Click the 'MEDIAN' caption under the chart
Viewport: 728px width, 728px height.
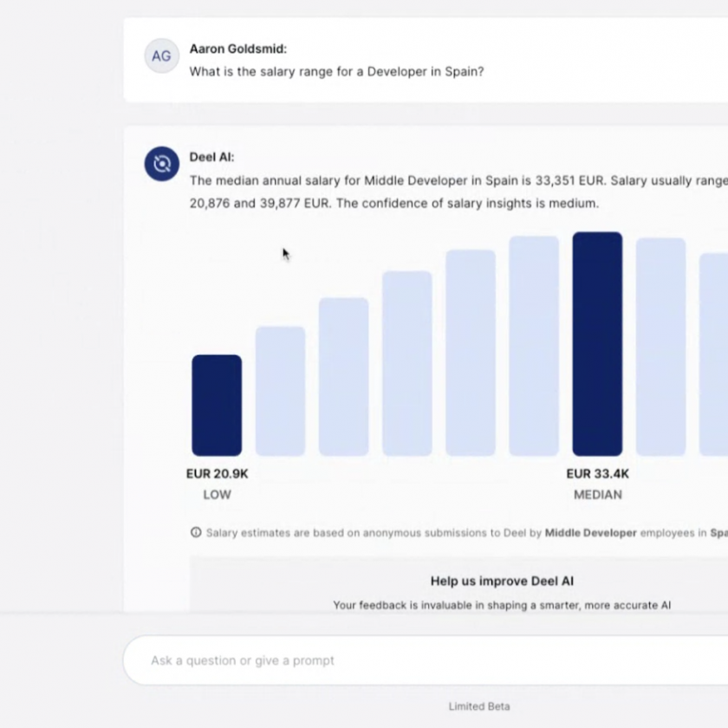597,495
